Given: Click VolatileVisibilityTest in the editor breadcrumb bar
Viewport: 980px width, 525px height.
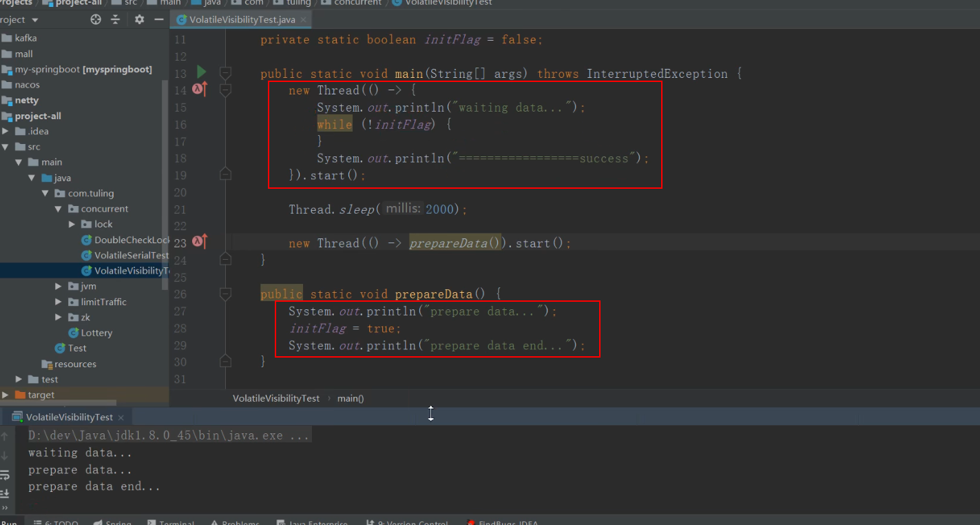Looking at the screenshot, I should tap(276, 398).
